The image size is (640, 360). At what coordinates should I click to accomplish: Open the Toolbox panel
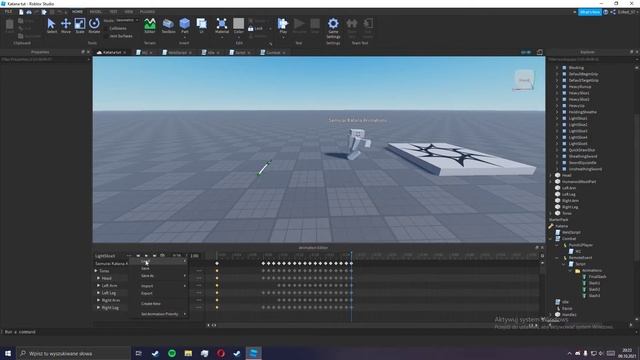pyautogui.click(x=168, y=25)
